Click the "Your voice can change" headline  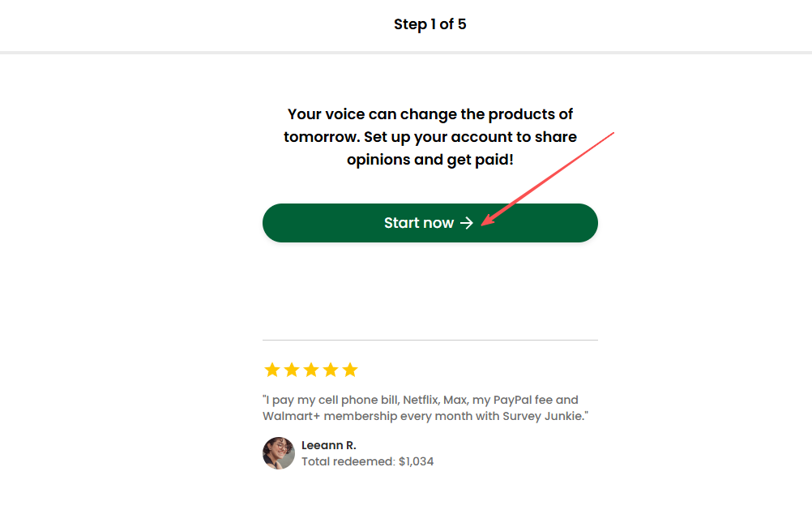click(x=430, y=114)
